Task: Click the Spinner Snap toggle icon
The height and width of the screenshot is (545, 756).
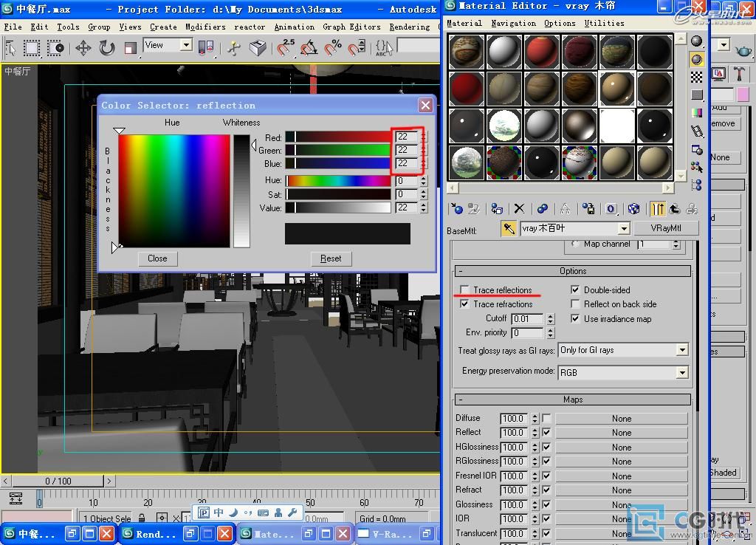Action: (357, 47)
